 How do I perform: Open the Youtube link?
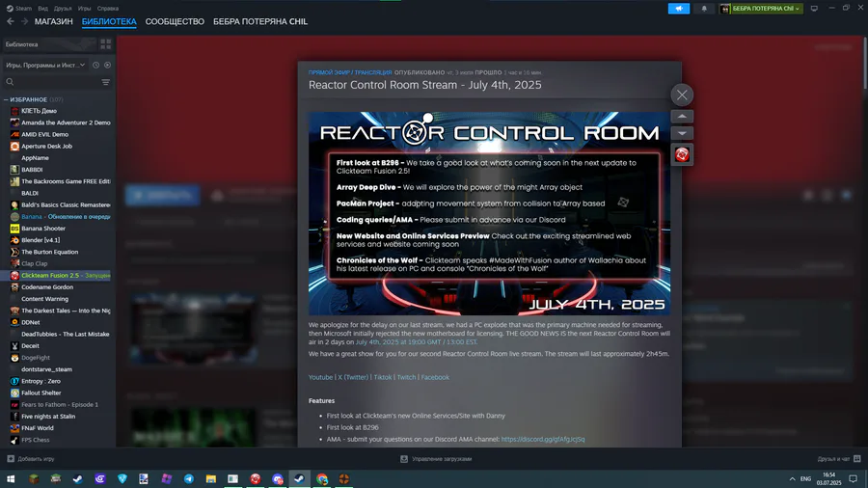point(320,377)
